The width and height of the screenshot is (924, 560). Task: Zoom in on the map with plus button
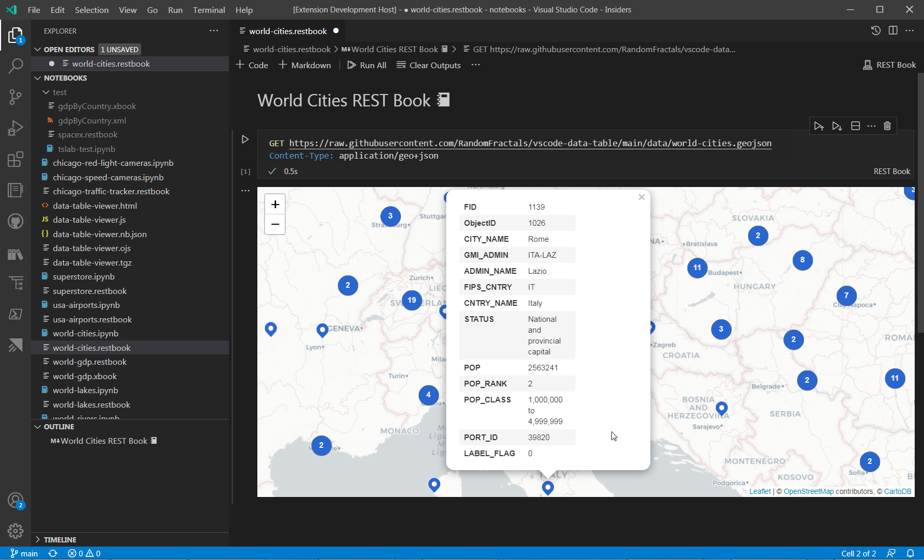tap(274, 204)
